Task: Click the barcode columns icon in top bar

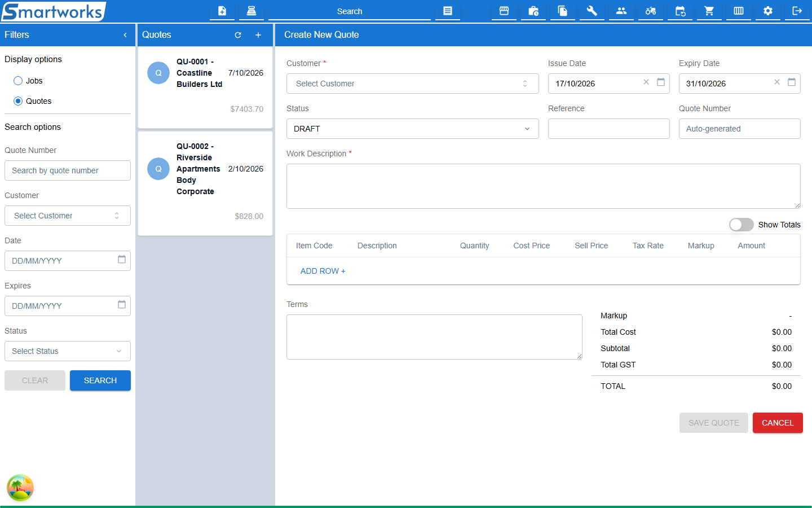Action: point(739,11)
